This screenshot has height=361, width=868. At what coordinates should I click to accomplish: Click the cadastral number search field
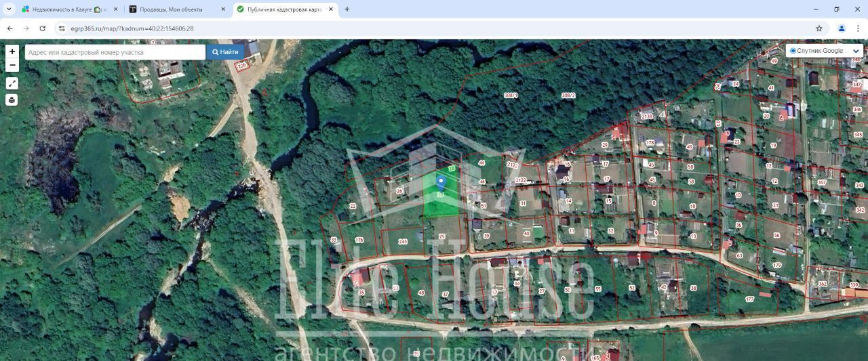[115, 52]
